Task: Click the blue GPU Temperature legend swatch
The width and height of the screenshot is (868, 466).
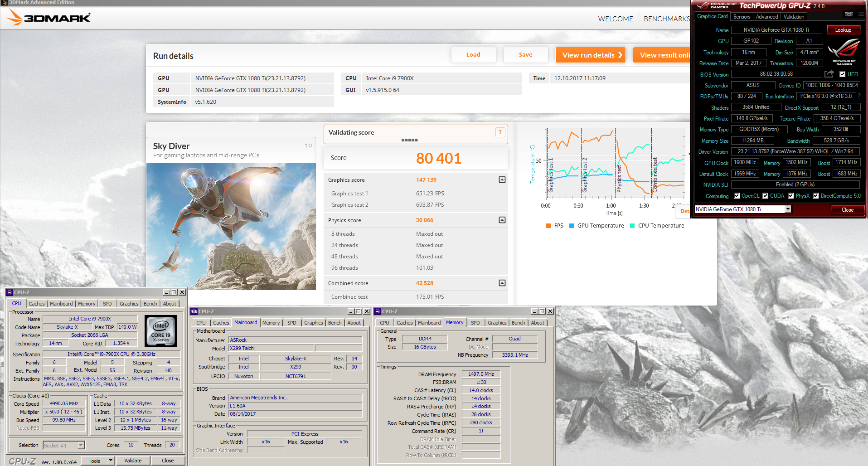Action: point(572,226)
